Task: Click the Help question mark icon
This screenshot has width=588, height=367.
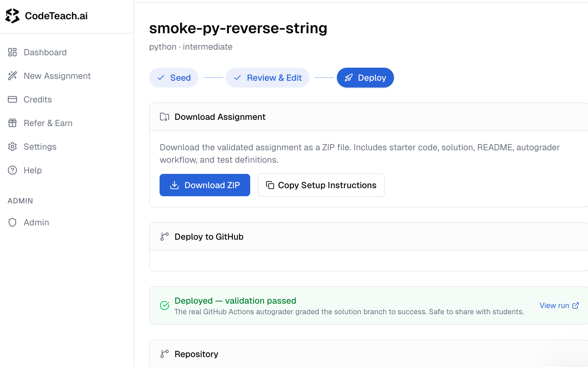Action: (12, 170)
